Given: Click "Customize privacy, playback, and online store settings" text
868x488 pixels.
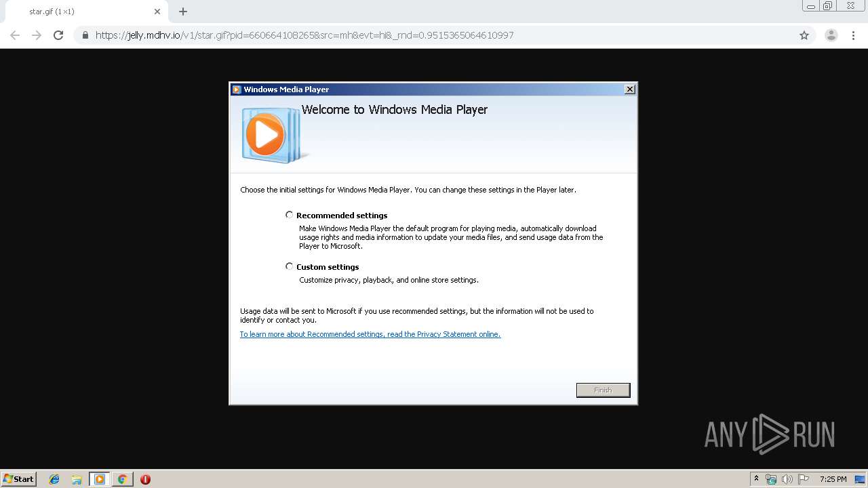Looking at the screenshot, I should tap(389, 280).
